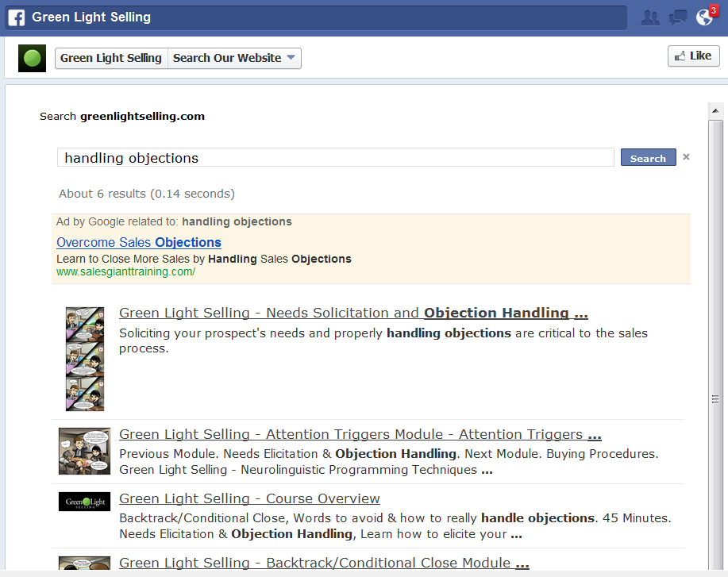Click the Like button
The height and width of the screenshot is (577, 728).
point(694,56)
